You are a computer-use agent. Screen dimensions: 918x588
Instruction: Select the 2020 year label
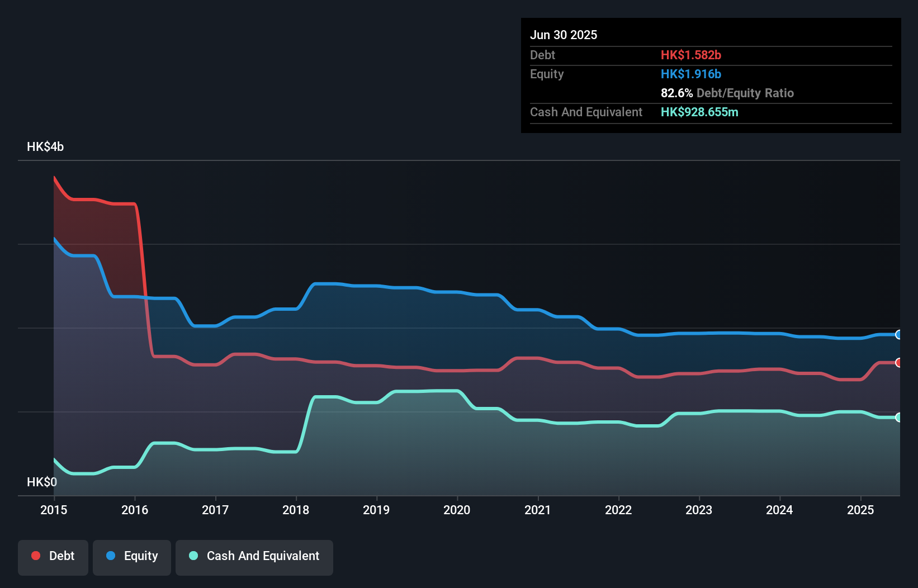(x=457, y=510)
